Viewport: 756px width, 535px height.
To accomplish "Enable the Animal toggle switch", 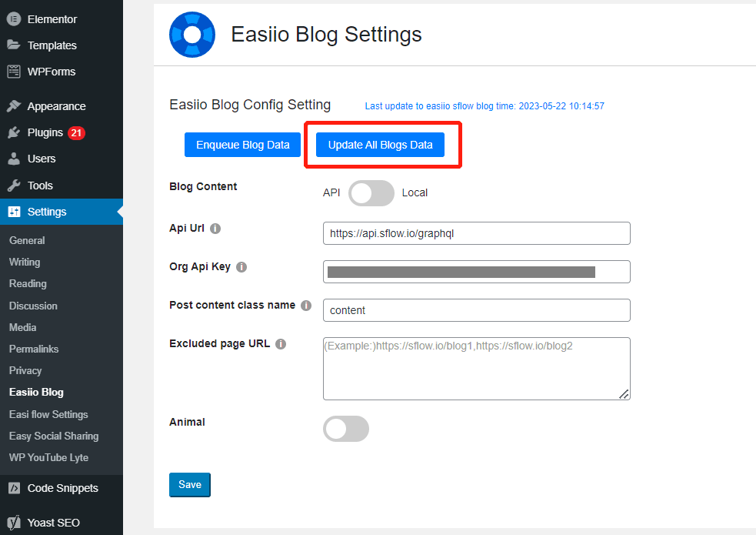I will tap(346, 429).
